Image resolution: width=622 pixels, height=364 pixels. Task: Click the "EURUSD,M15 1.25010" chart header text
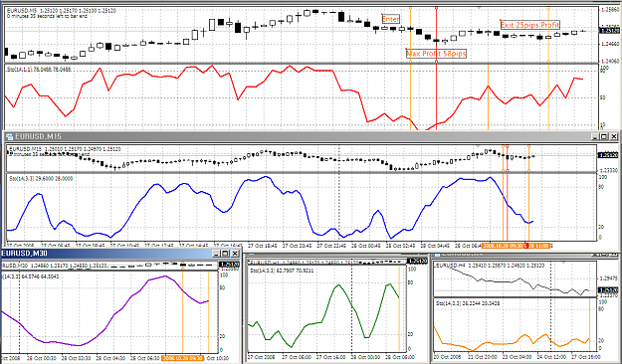(x=65, y=149)
